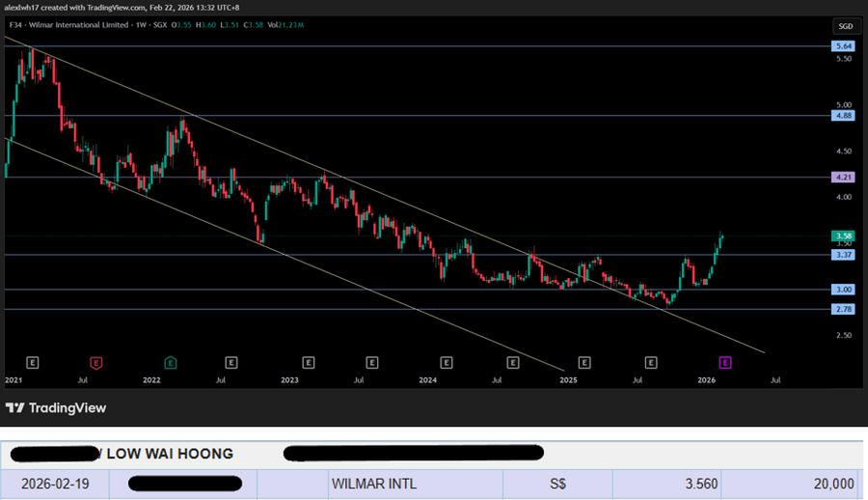Screen dimensions: 868x500
Task: Click the gray earnings marker nearest 2023 label
Action: tap(309, 363)
